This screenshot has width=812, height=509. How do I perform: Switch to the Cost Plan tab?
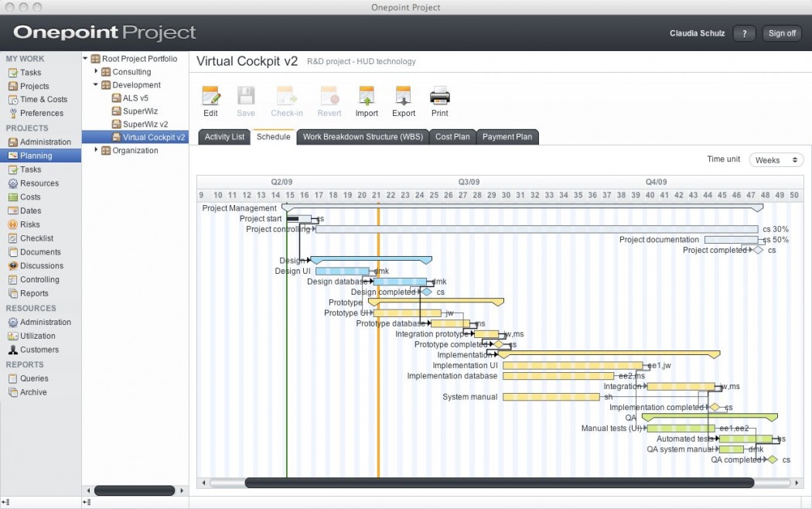[452, 137]
